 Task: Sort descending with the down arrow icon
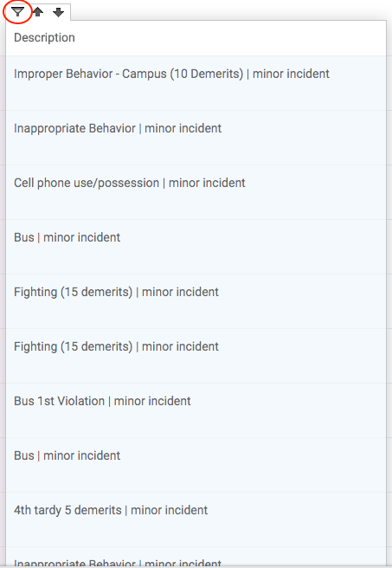58,12
